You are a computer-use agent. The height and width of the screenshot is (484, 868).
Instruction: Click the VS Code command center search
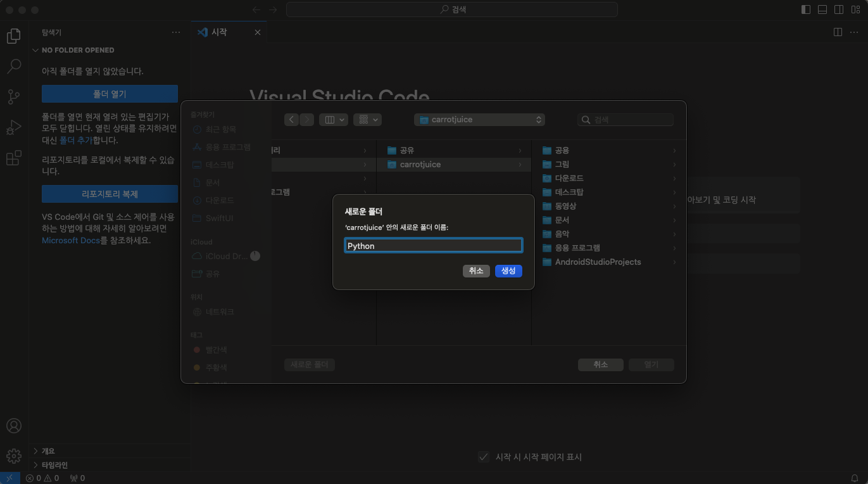click(x=452, y=10)
